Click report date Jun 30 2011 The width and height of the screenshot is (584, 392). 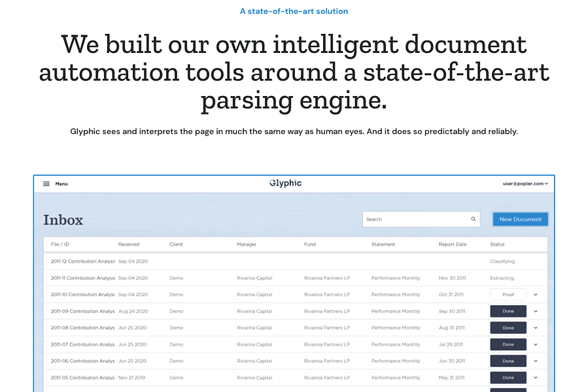(x=452, y=361)
